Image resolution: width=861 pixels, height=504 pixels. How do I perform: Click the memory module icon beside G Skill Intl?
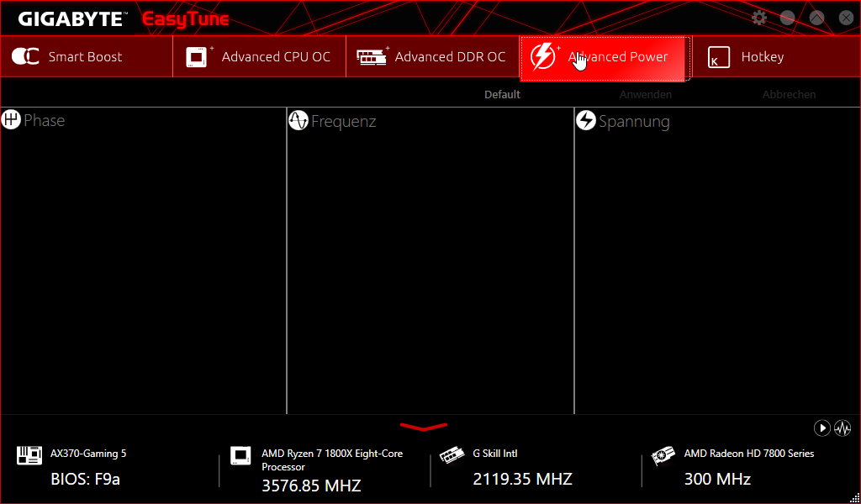tap(452, 455)
